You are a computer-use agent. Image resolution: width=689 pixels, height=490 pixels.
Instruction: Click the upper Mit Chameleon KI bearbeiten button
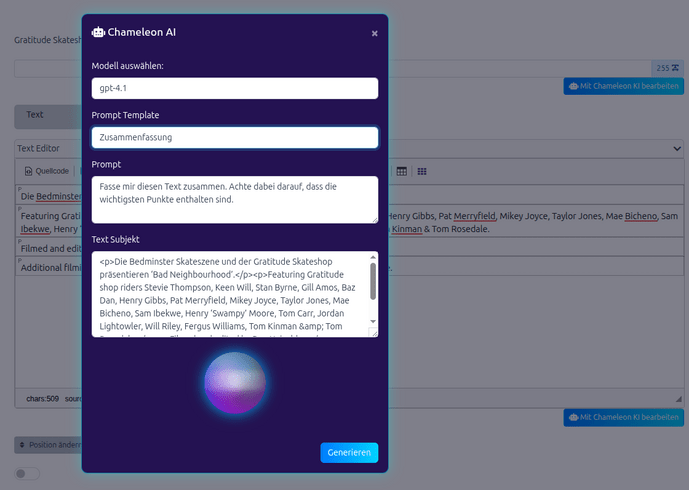[623, 87]
